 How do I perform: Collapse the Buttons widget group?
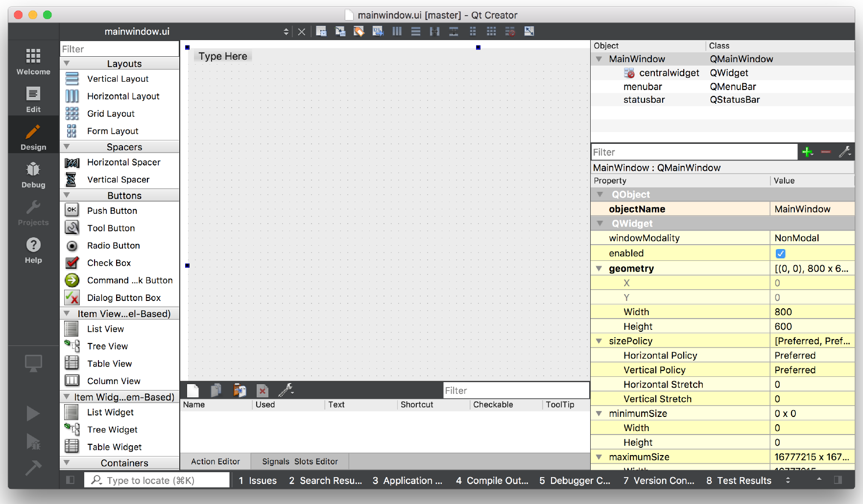click(67, 195)
